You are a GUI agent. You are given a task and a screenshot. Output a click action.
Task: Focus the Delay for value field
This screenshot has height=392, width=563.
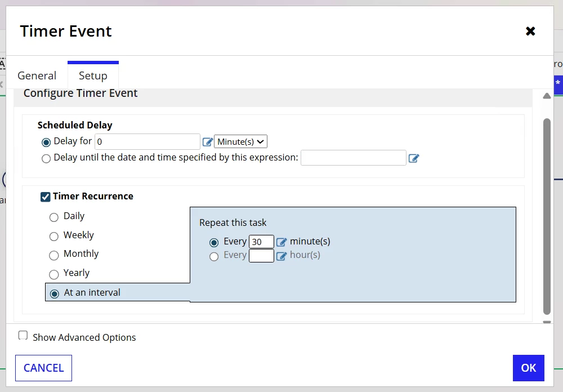(x=147, y=141)
